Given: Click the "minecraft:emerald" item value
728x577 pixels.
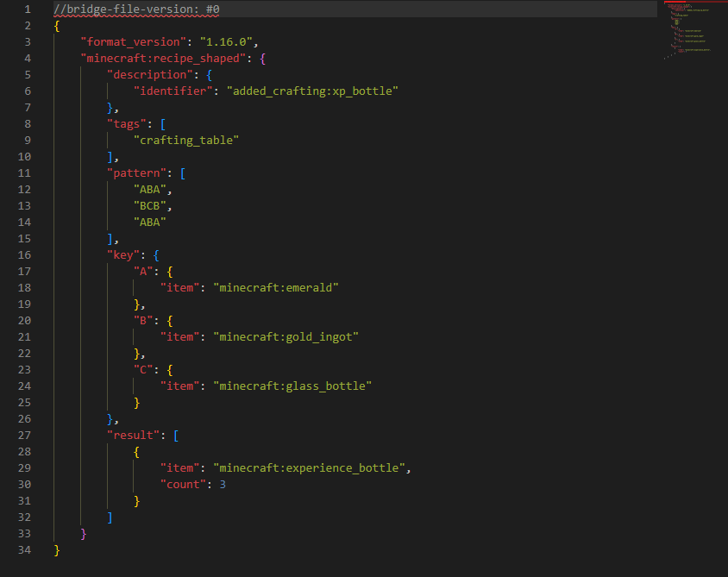Looking at the screenshot, I should [276, 288].
